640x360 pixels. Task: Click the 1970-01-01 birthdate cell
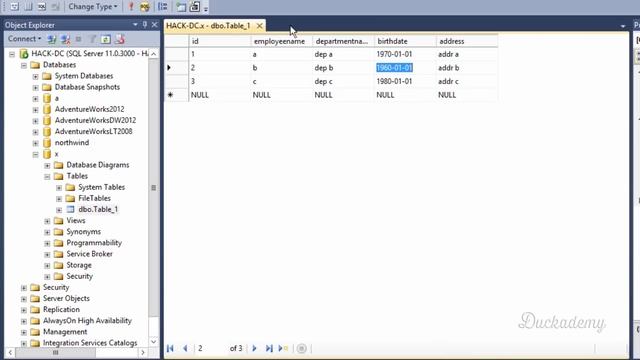click(x=405, y=54)
